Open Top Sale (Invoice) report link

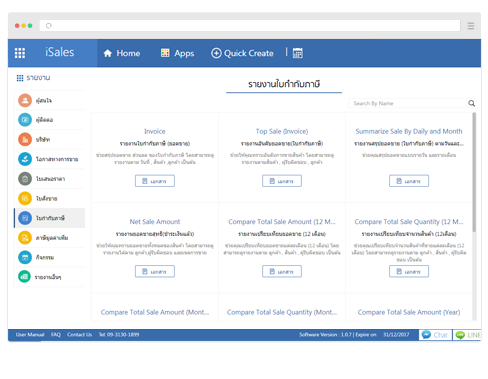coord(282,131)
